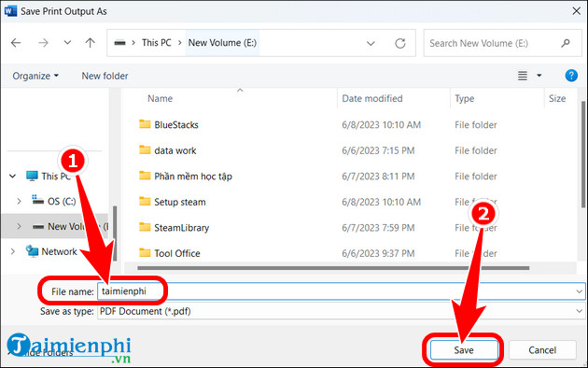Click the Cancel button

point(542,350)
